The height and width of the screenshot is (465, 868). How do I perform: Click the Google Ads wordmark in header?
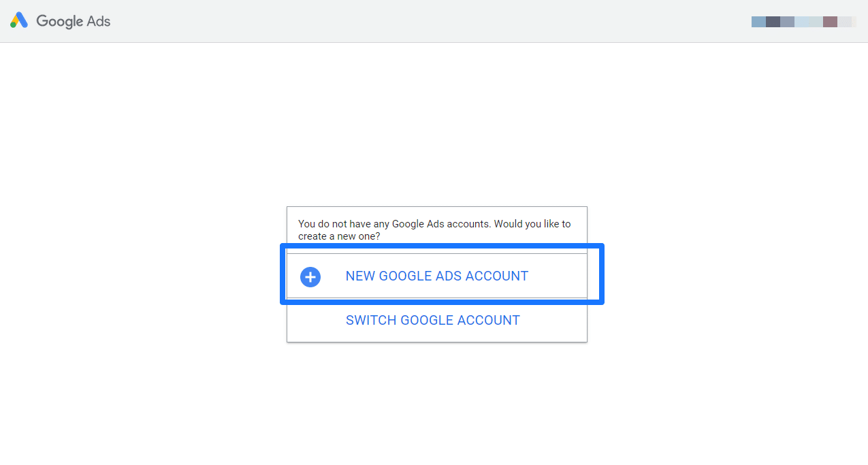tap(73, 21)
